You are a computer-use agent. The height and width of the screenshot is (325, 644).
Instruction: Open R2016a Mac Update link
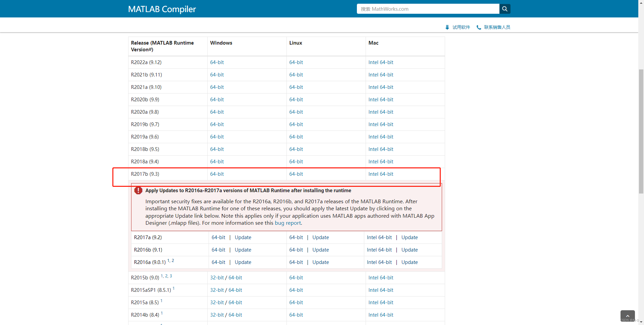pyautogui.click(x=410, y=262)
